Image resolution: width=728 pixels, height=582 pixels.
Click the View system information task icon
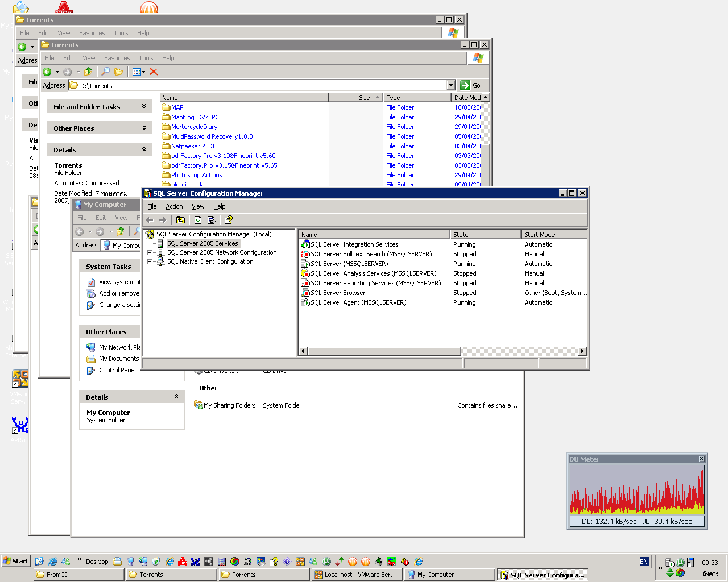point(91,282)
